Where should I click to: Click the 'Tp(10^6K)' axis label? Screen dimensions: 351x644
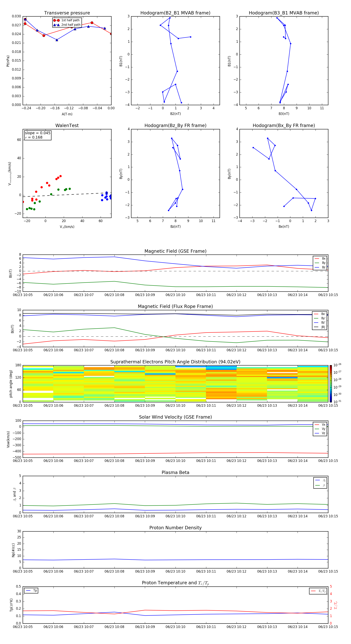coord(11,605)
